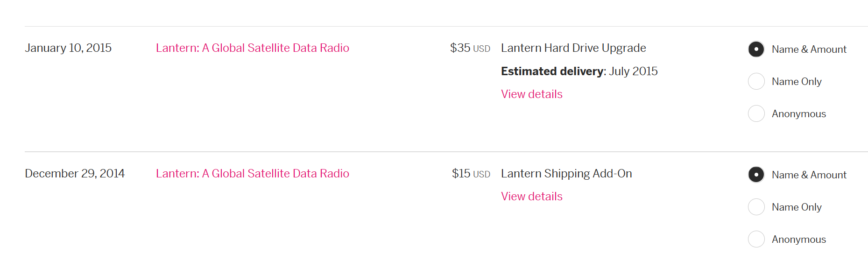This screenshot has width=868, height=261.
Task: Click the $35 USD pledge amount
Action: [470, 48]
